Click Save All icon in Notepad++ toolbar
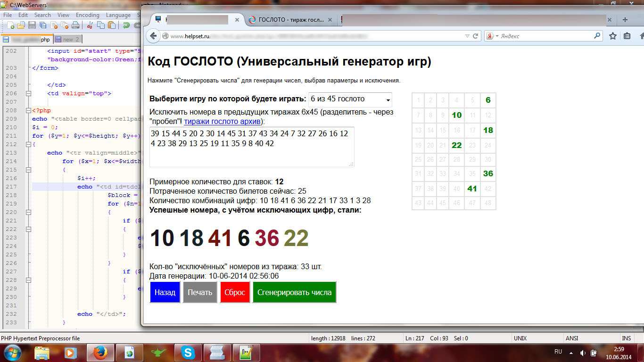The image size is (644, 362). pyautogui.click(x=43, y=25)
